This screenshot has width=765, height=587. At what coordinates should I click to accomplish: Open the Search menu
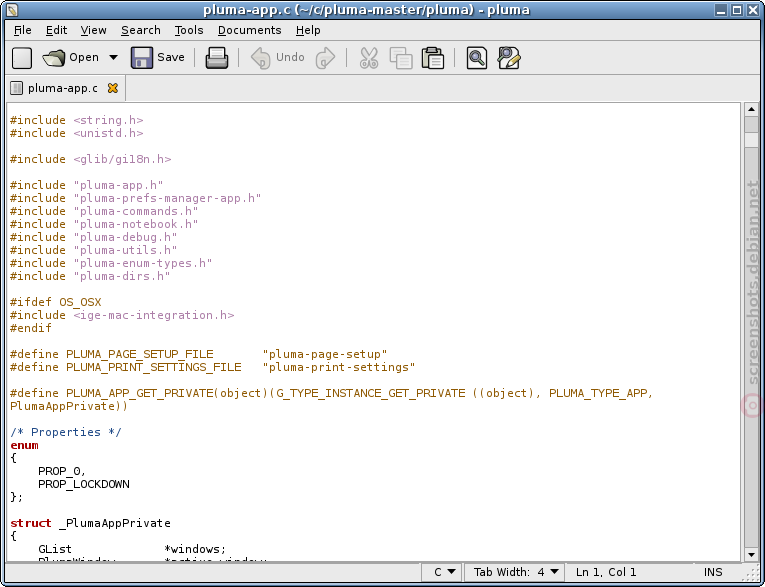pyautogui.click(x=141, y=30)
